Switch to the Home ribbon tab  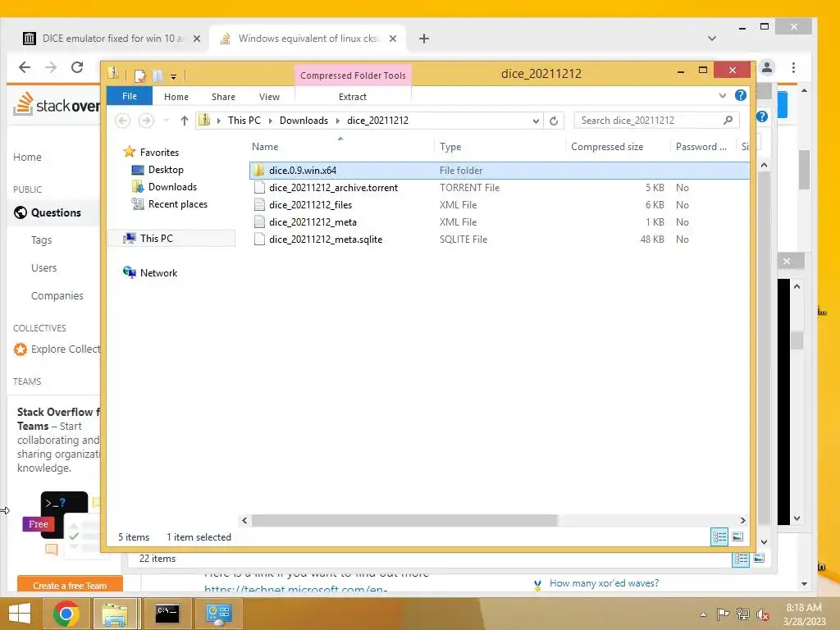176,97
